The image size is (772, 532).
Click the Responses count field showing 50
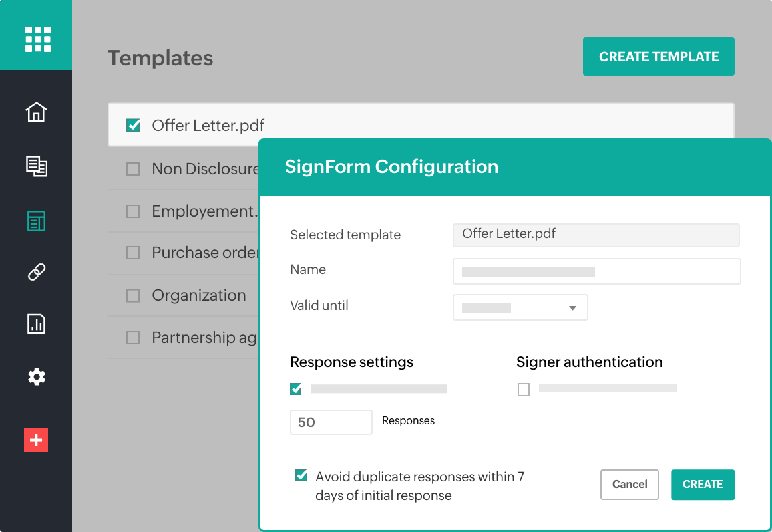[x=331, y=422]
